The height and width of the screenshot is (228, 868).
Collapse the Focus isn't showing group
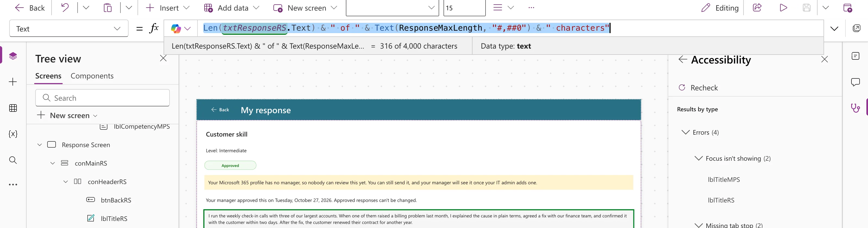coord(698,158)
